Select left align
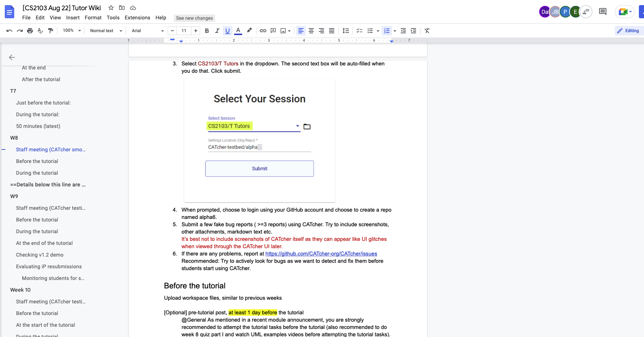Screen dimensions: 644x337 301,31
